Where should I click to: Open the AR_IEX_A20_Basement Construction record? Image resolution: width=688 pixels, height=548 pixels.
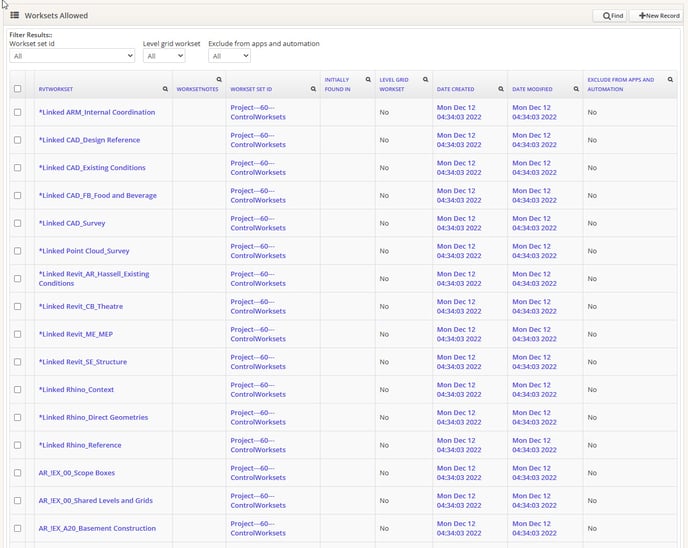pos(97,528)
